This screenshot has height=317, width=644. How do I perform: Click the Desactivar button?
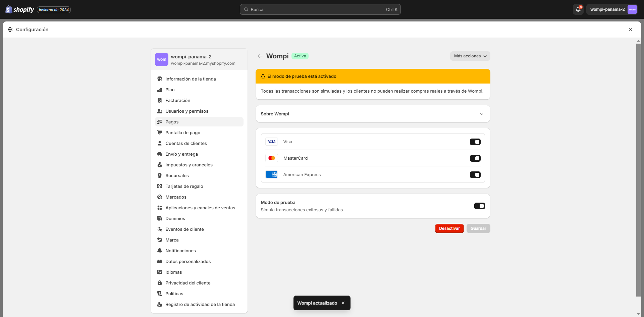(449, 228)
